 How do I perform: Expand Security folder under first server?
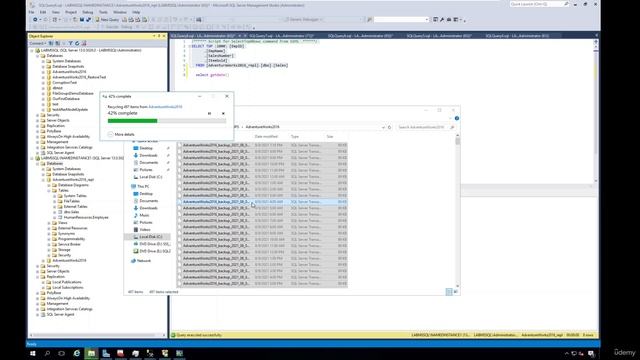[x=38, y=115]
